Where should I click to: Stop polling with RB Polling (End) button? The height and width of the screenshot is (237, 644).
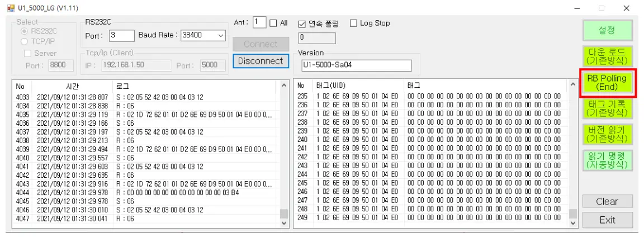[x=607, y=83]
